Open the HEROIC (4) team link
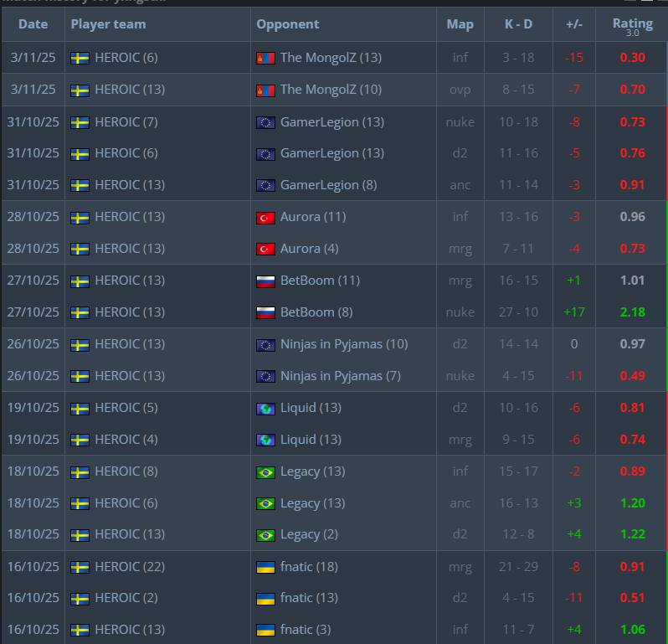The image size is (668, 644). tap(126, 440)
